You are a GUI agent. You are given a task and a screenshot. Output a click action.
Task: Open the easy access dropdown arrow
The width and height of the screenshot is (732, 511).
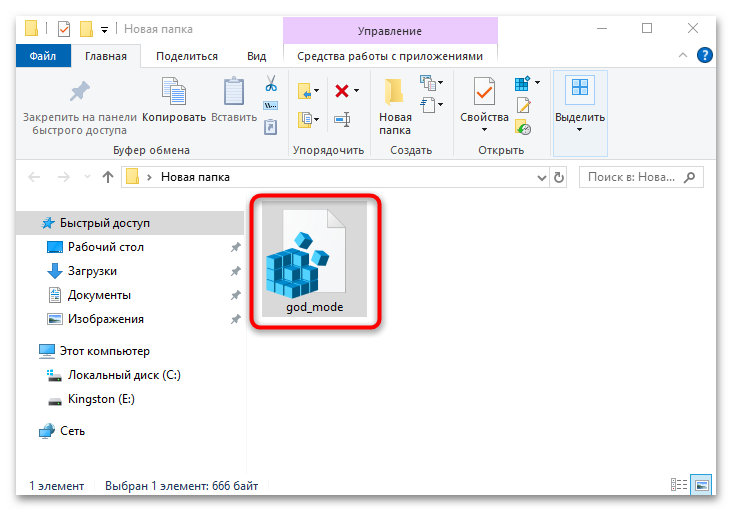[440, 105]
